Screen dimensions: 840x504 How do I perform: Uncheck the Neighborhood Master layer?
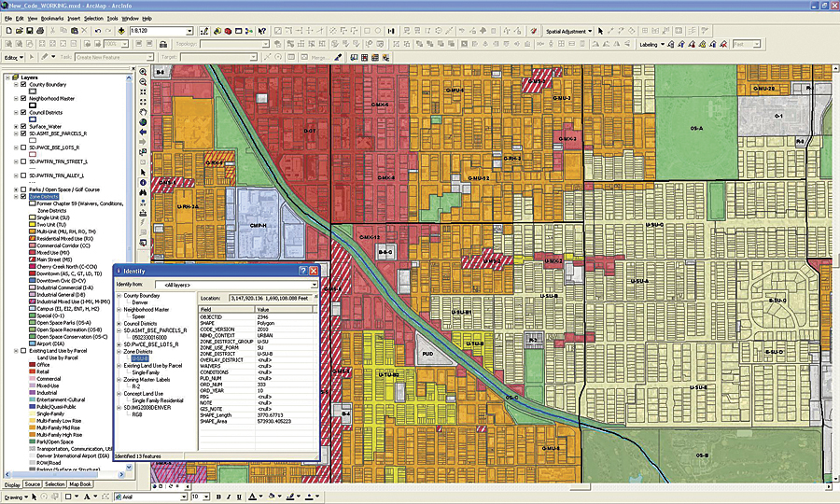23,99
